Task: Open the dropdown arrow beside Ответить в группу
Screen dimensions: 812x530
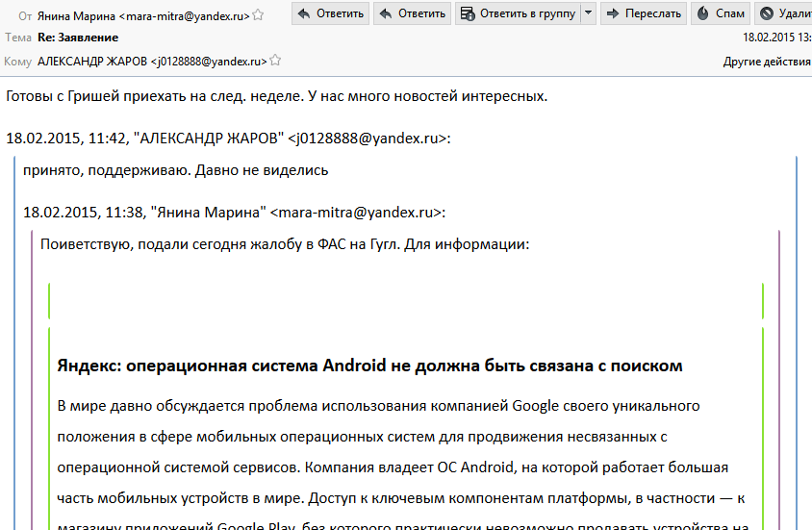Action: tap(588, 13)
